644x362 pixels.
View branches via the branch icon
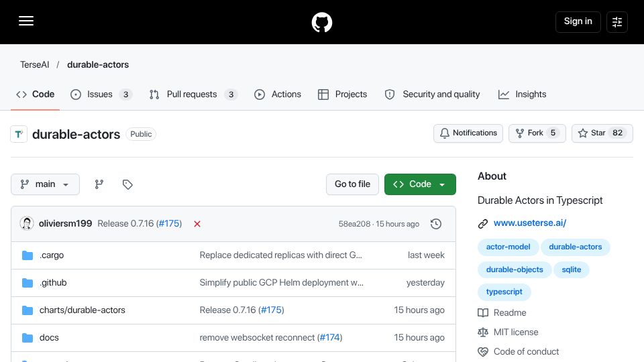tap(99, 184)
